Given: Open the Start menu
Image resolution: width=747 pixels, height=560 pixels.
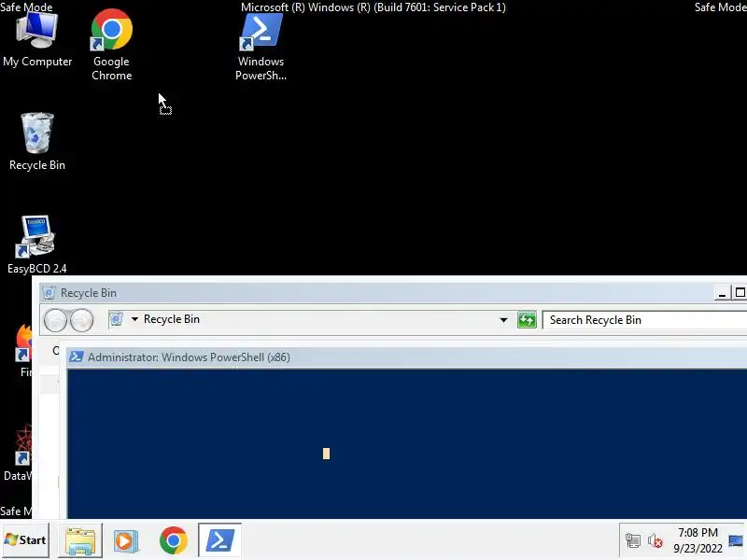Looking at the screenshot, I should [x=25, y=540].
